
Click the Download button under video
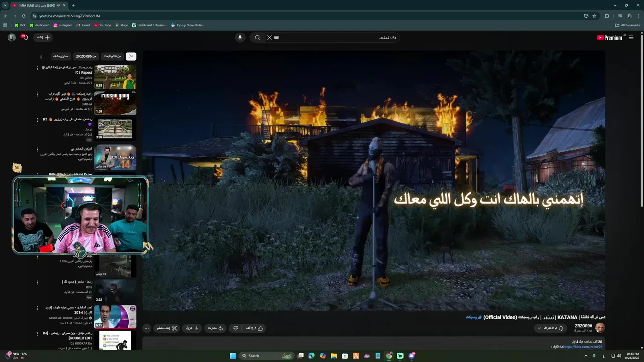193,328
